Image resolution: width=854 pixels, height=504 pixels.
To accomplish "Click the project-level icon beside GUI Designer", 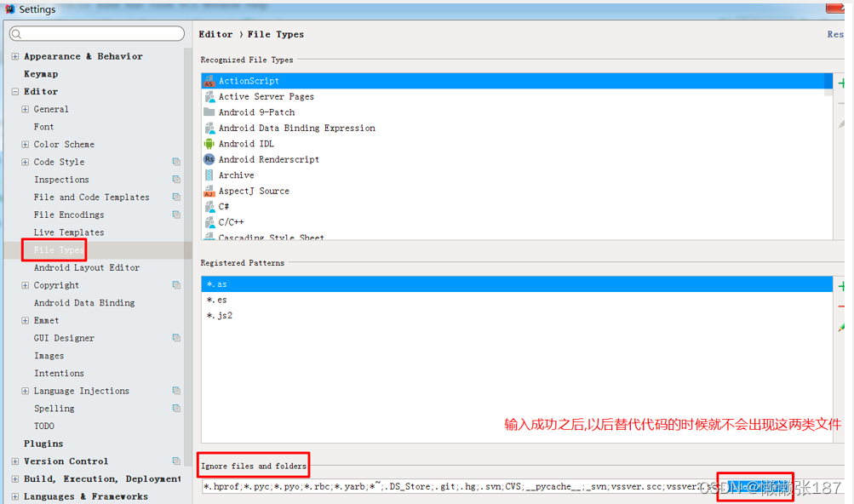I will (176, 338).
